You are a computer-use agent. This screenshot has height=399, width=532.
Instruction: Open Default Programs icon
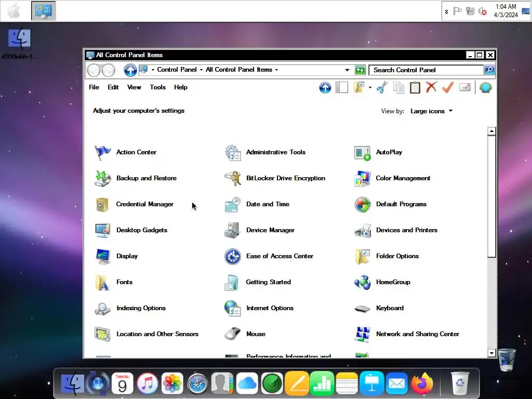click(x=362, y=205)
